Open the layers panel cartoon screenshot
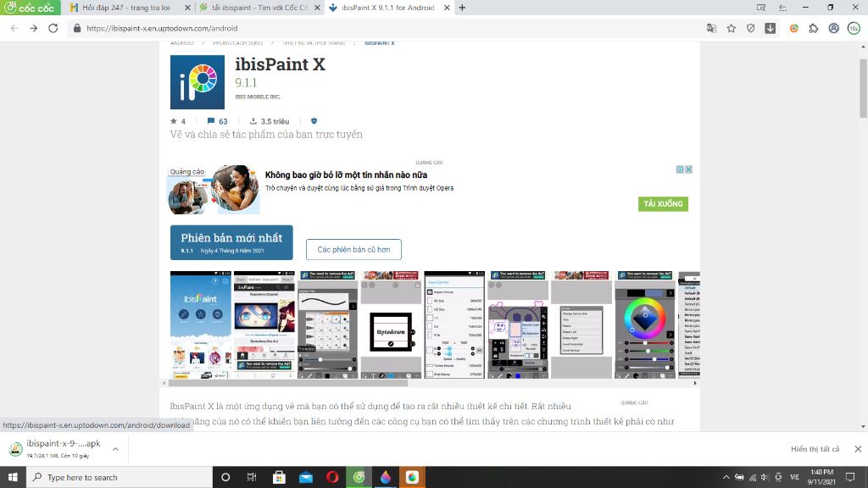This screenshot has width=868, height=488. 518,324
